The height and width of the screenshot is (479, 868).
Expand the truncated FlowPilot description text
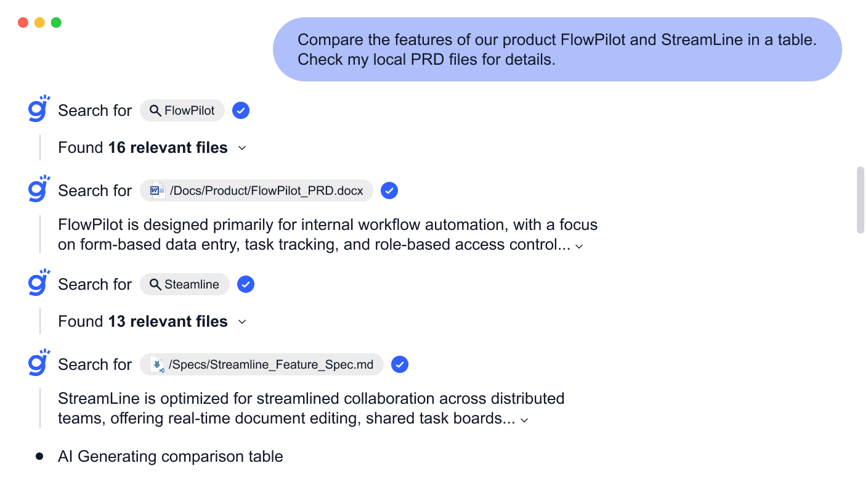point(578,245)
